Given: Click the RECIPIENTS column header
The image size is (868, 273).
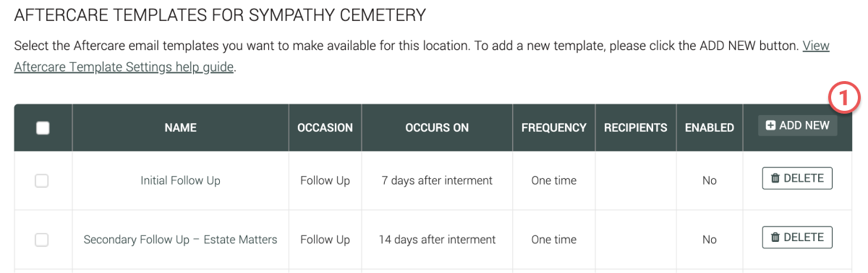Looking at the screenshot, I should (636, 127).
